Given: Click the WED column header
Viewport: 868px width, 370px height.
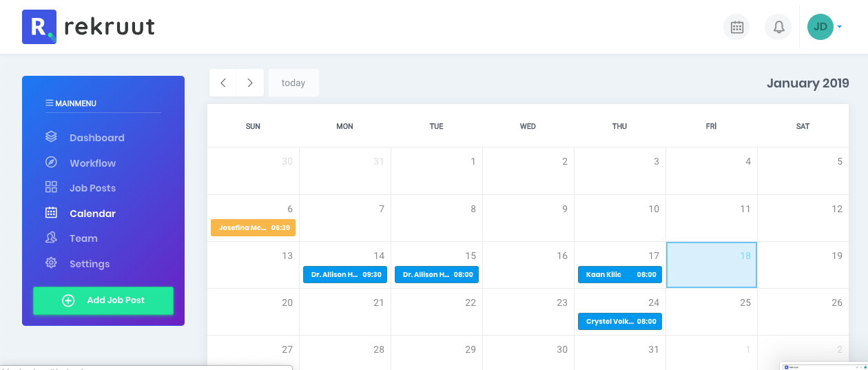Looking at the screenshot, I should click(x=528, y=126).
